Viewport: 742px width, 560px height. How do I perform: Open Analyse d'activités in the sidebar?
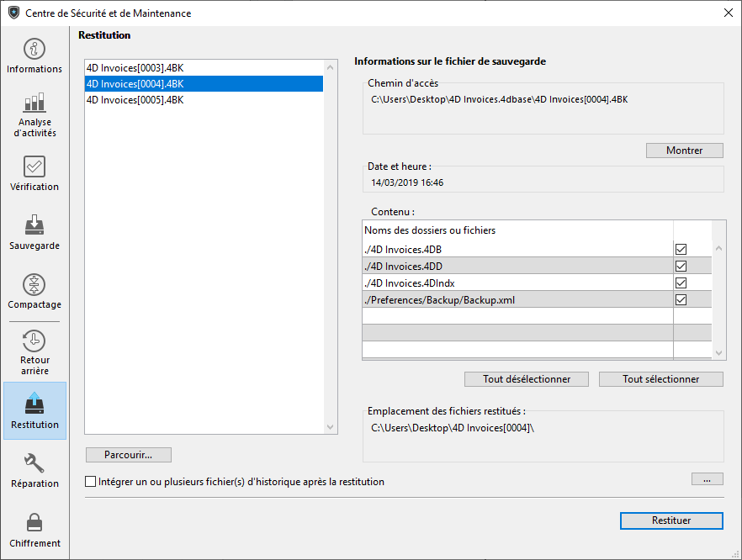[34, 103]
